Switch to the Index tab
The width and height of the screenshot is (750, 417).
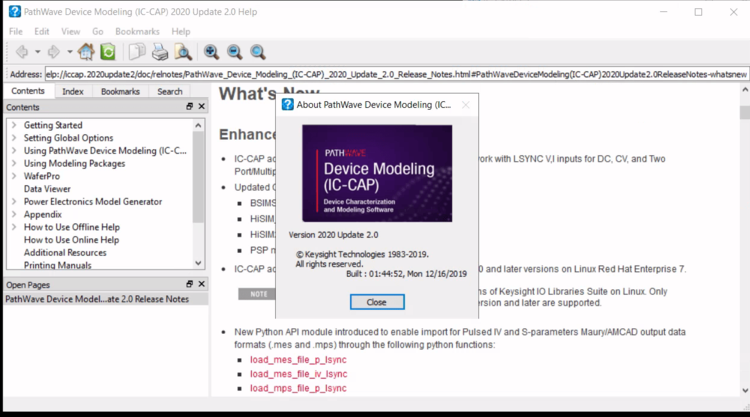pyautogui.click(x=73, y=91)
